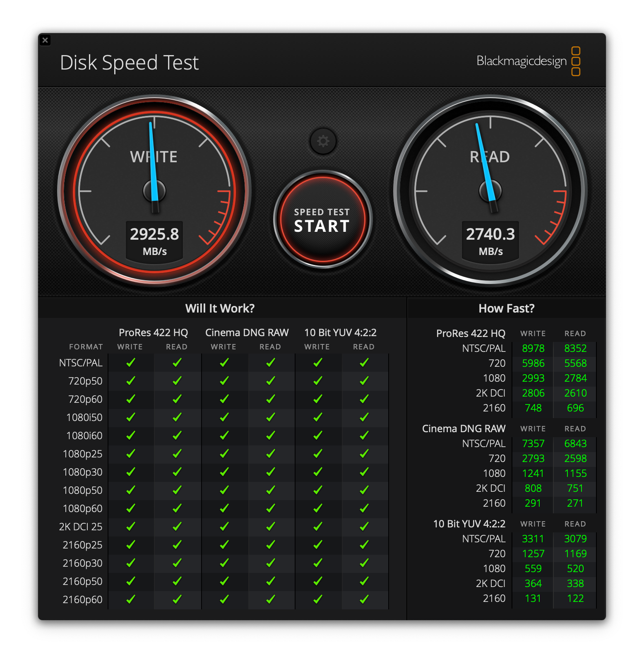
Task: Click the 1080p50 ProRes read checkmark
Action: click(177, 490)
